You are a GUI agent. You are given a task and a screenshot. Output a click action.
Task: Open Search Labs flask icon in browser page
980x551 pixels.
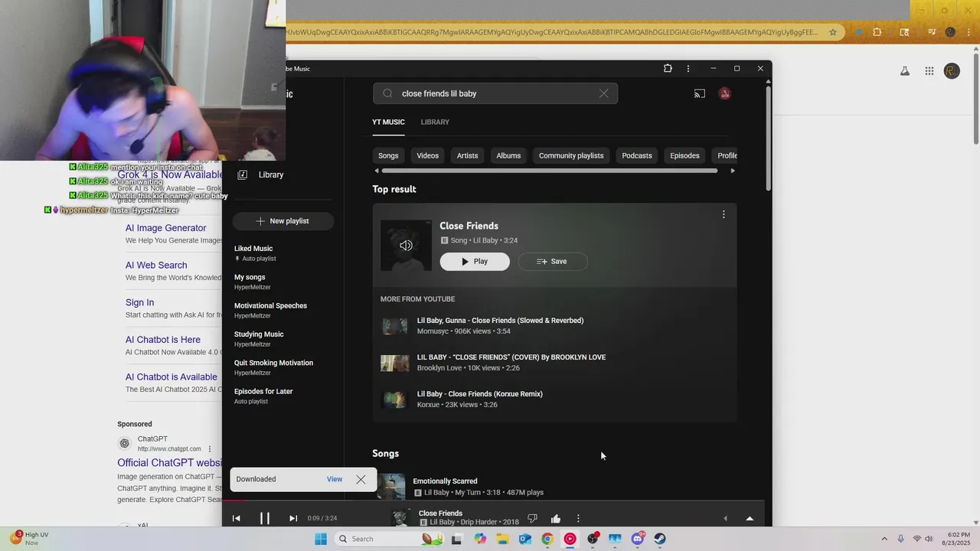[904, 71]
